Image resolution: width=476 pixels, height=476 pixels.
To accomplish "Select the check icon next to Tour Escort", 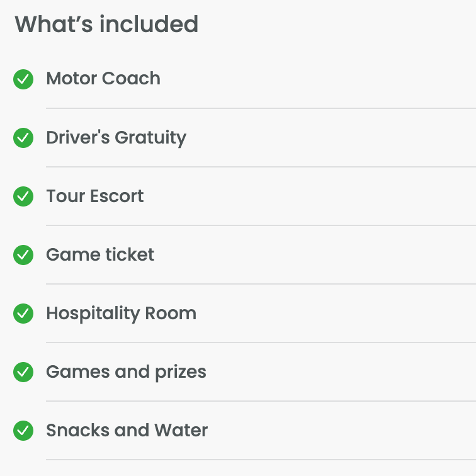I will click(x=23, y=196).
